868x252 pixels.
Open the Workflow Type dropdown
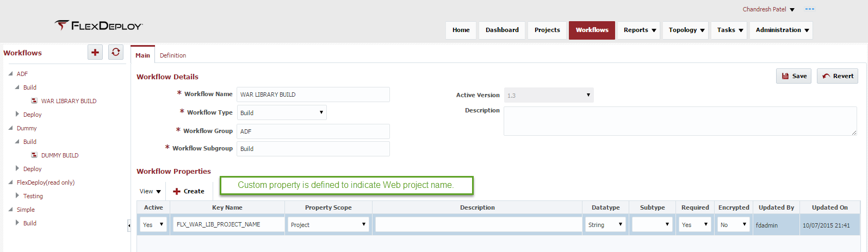pyautogui.click(x=282, y=112)
